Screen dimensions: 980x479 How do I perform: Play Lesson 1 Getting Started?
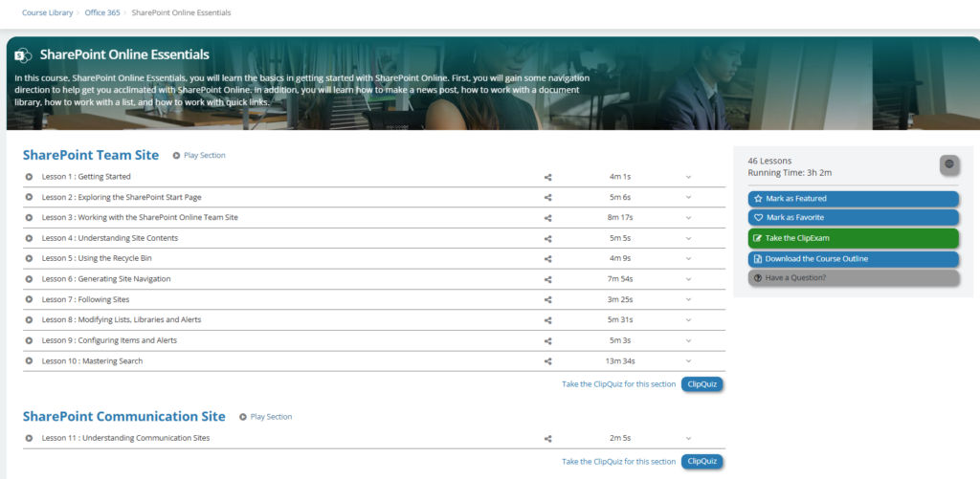(29, 177)
